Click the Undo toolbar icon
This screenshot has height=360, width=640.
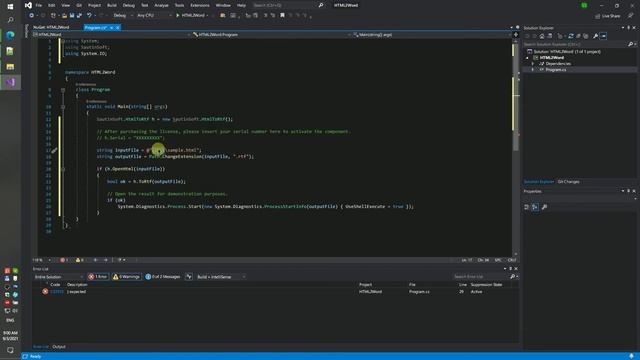point(89,16)
